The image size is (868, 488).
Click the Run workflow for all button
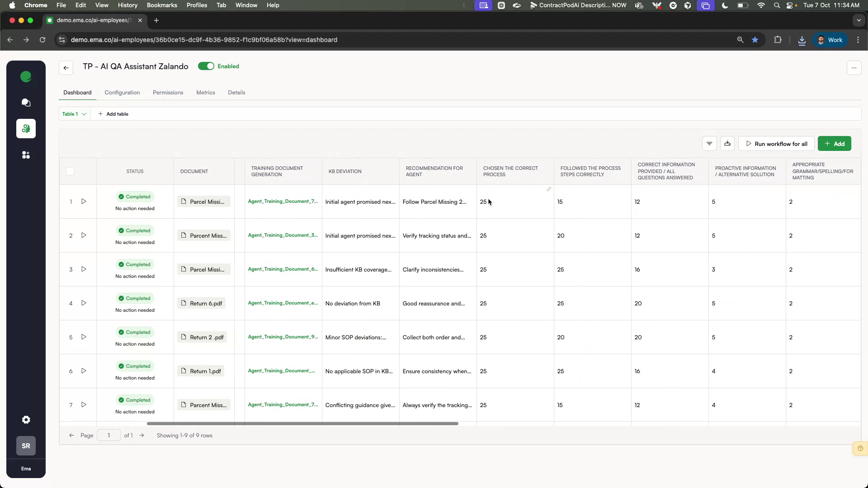(776, 143)
